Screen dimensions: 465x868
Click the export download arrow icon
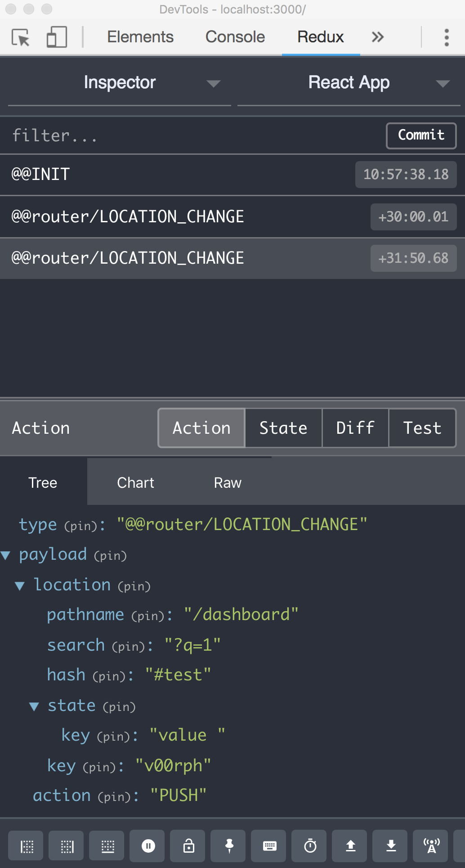tap(391, 846)
